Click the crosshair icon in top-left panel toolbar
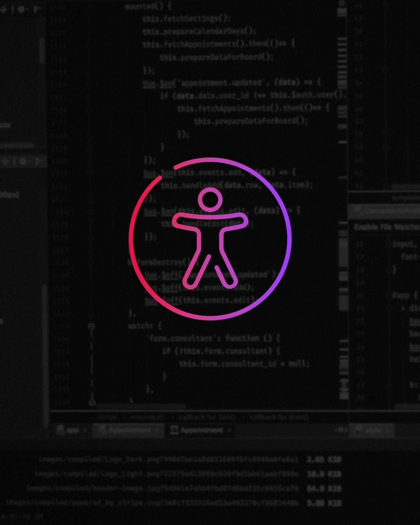420x525 pixels. tap(4, 10)
